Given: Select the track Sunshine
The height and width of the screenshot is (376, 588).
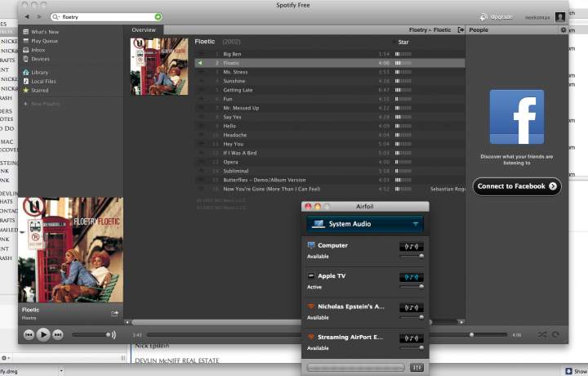Looking at the screenshot, I should point(330,81).
